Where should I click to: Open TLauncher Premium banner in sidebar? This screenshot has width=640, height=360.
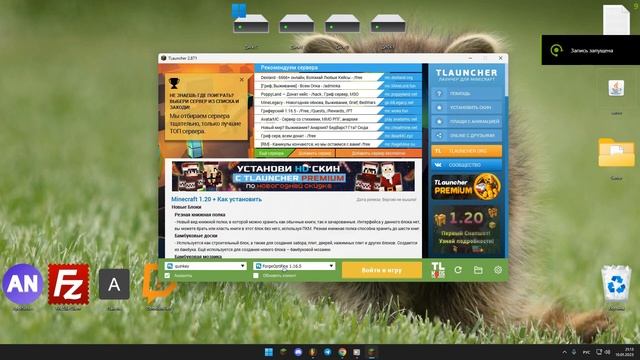click(x=467, y=187)
